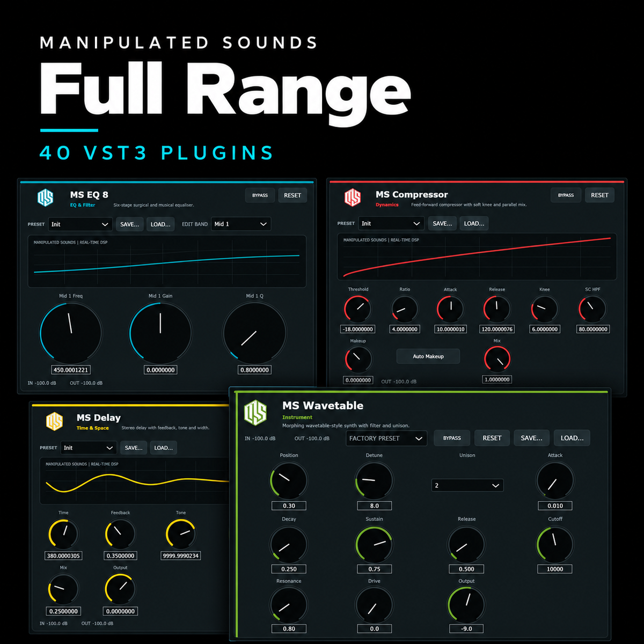Toggle BYPASS in MS Wavetable

(x=452, y=438)
